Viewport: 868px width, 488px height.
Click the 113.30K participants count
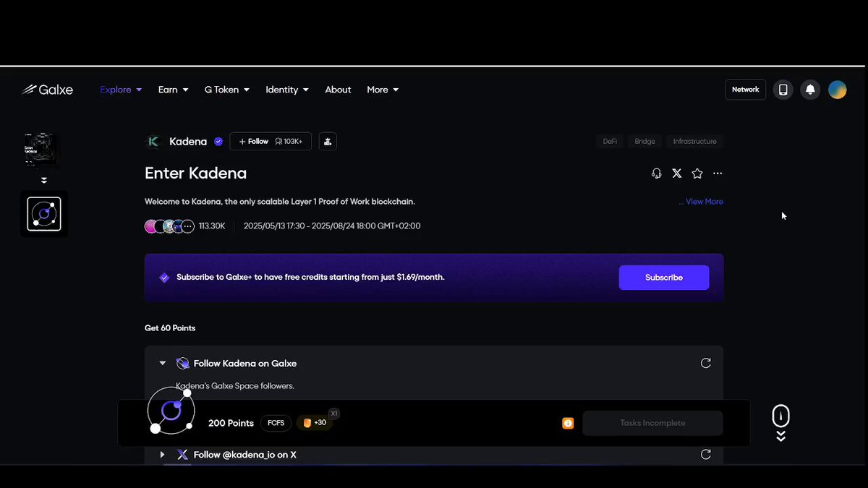(212, 226)
